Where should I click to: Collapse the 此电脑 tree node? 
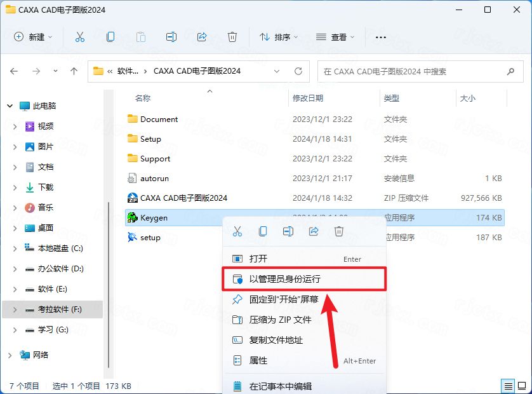pos(10,105)
